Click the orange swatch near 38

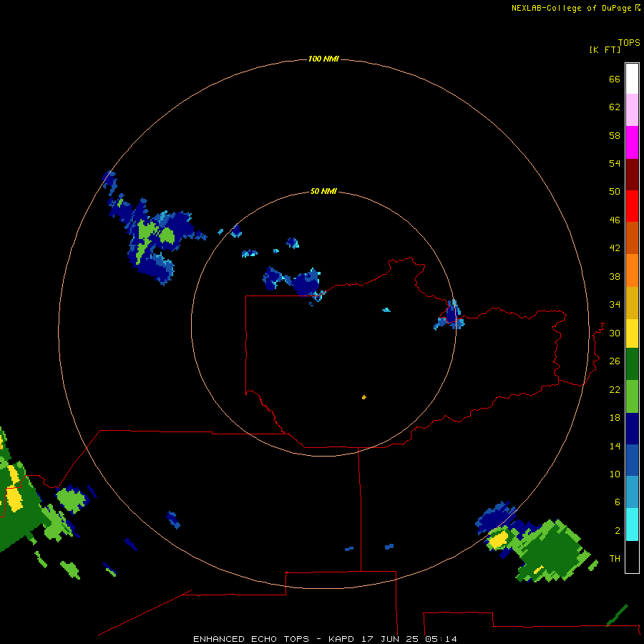click(x=632, y=270)
